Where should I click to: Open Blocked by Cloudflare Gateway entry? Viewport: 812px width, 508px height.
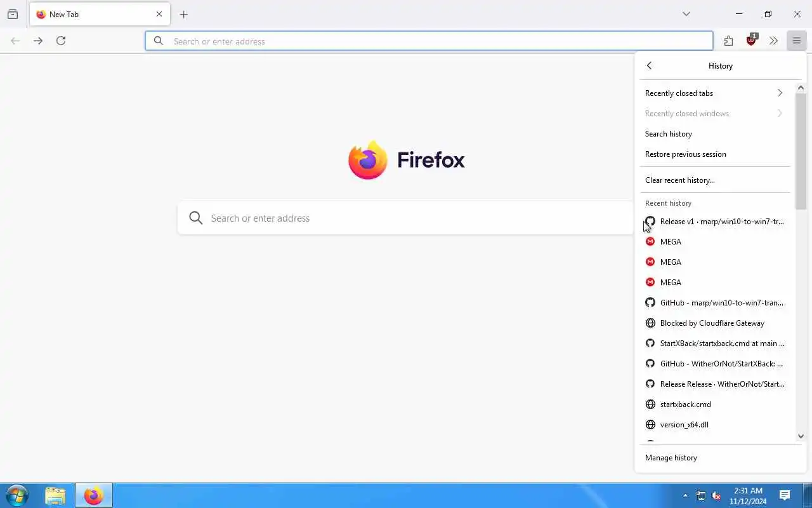[714, 323]
